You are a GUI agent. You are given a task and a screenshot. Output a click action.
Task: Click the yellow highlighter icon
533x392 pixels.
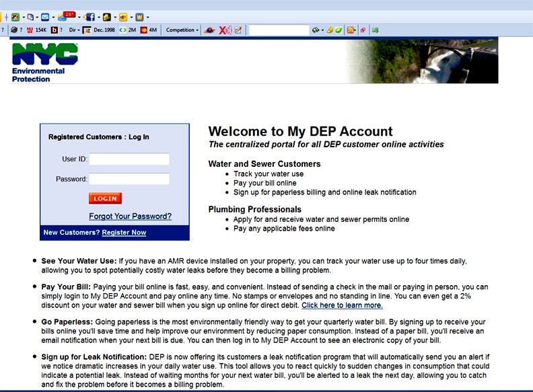(330, 30)
